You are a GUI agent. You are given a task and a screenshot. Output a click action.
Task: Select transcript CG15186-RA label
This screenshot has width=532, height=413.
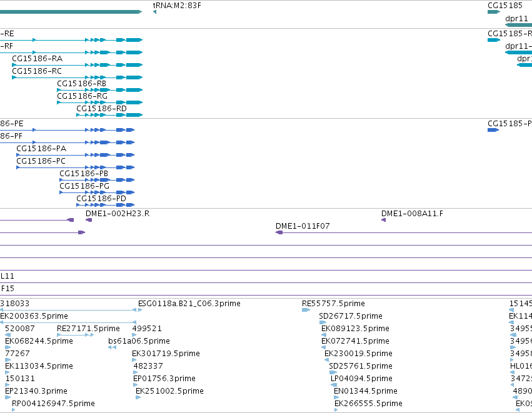pos(38,59)
